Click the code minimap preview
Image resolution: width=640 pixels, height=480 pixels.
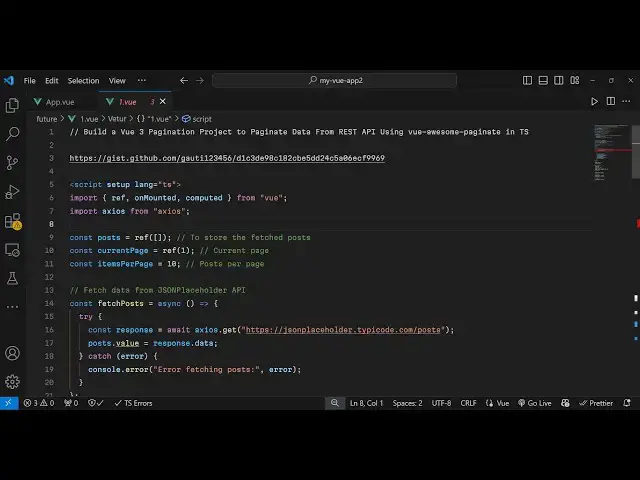[611, 152]
